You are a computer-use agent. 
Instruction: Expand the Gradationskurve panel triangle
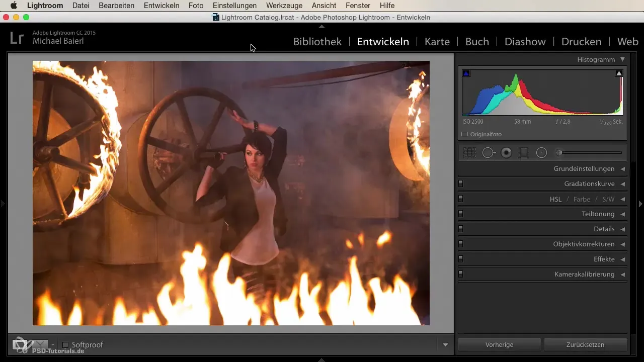623,184
